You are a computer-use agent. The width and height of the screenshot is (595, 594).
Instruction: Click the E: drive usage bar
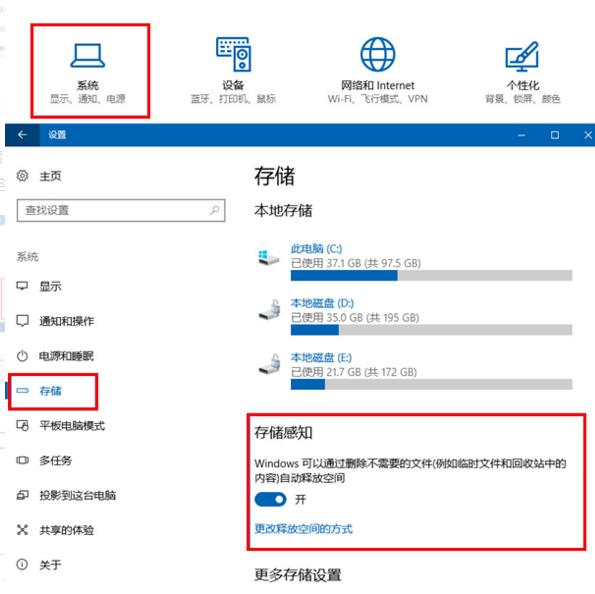[431, 384]
